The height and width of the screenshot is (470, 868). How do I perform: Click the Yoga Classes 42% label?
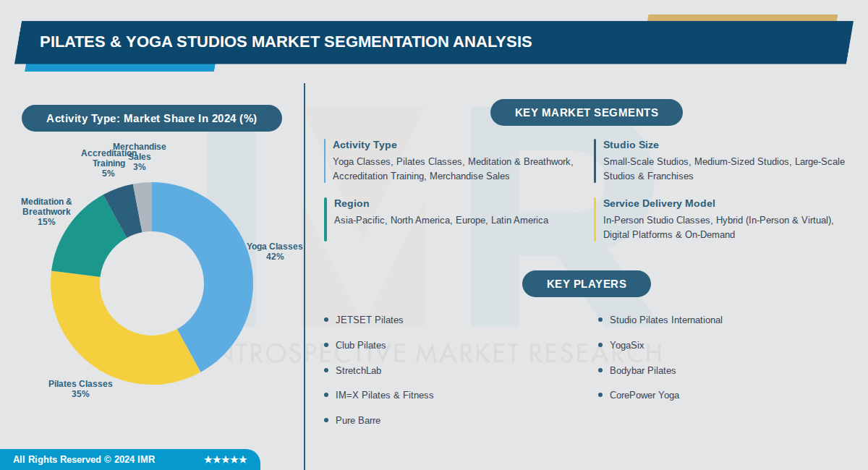click(275, 252)
